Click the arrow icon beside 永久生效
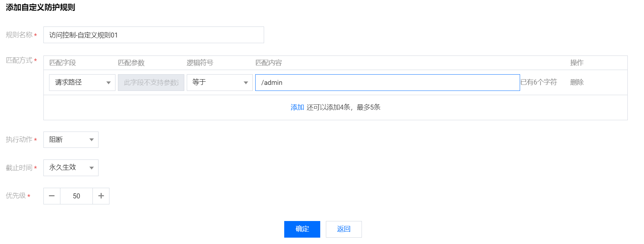 coord(91,168)
